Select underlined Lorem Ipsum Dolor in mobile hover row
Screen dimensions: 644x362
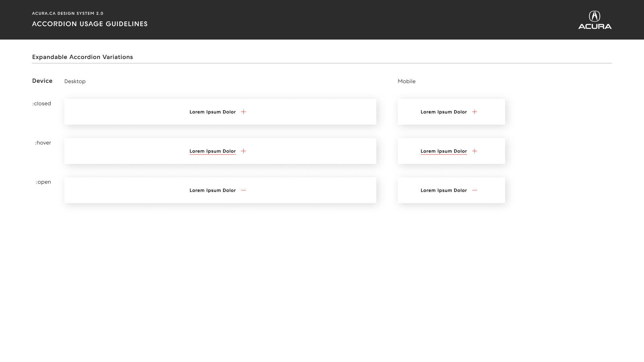444,152
